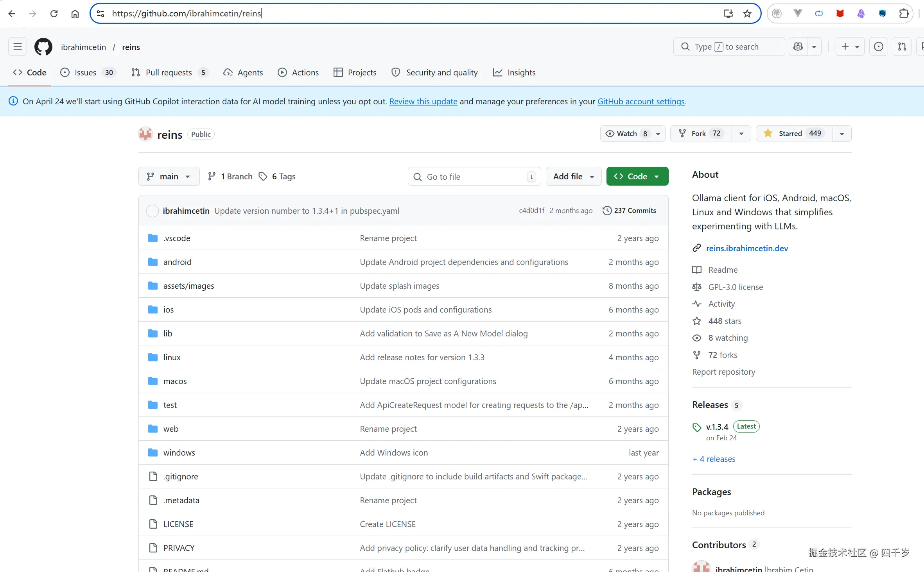Reload the page in the browser

pyautogui.click(x=54, y=14)
